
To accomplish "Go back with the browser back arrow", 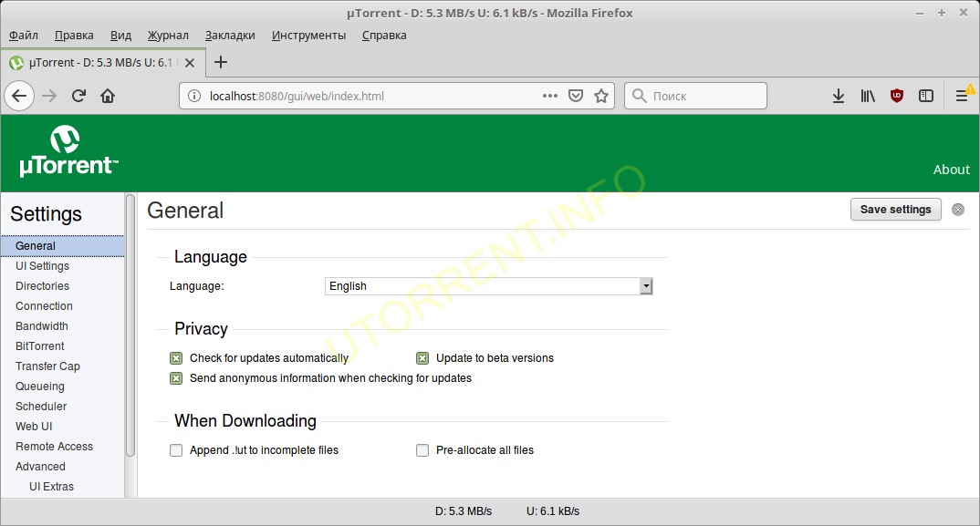I will point(19,96).
